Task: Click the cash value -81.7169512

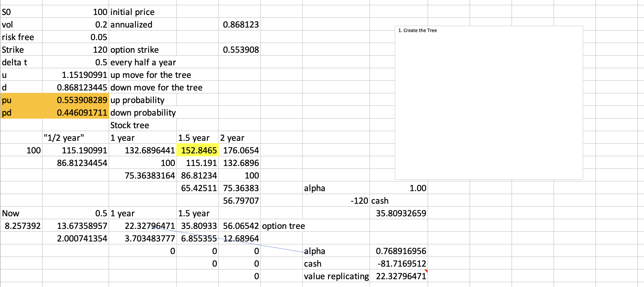Action: tap(402, 263)
